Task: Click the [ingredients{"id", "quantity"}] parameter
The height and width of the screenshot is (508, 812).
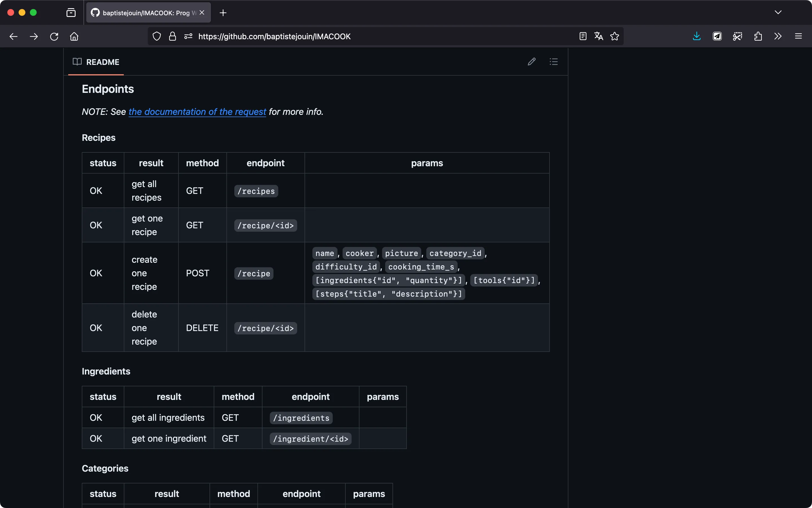Action: (389, 280)
